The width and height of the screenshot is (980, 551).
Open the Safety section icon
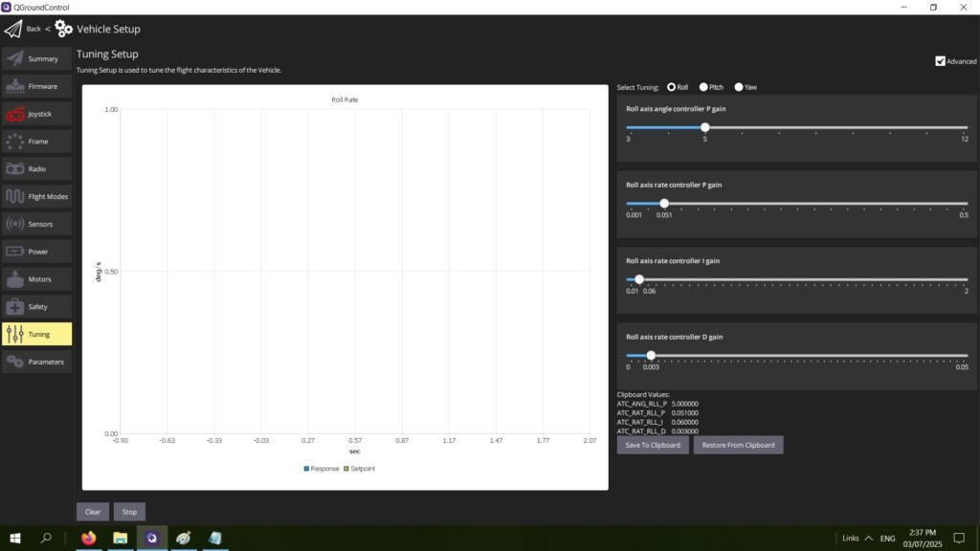pyautogui.click(x=15, y=307)
